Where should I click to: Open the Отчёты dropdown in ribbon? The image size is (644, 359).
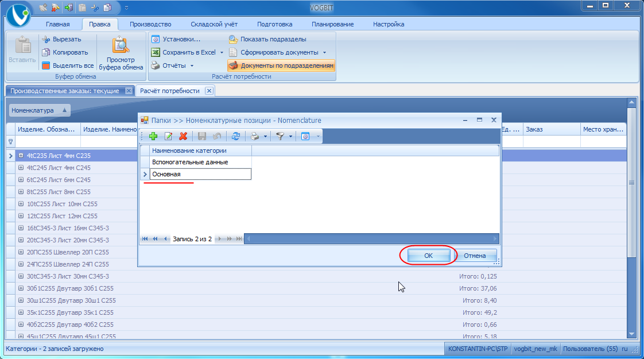[192, 65]
